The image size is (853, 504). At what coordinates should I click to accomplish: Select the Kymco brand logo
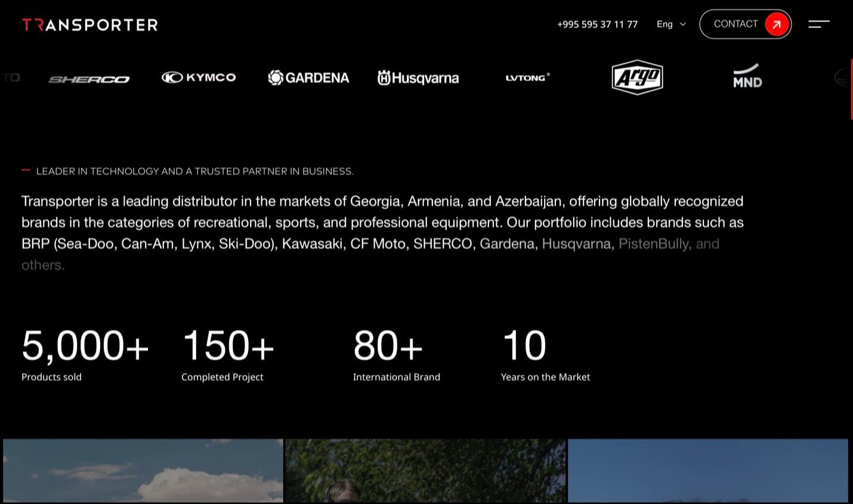pos(199,78)
